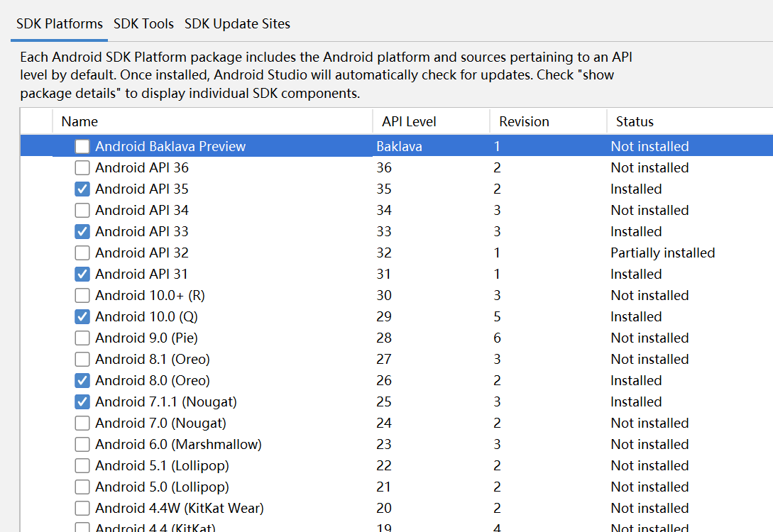This screenshot has width=773, height=532.
Task: Tick the Android 5.0 (Lollipop) checkbox
Action: point(82,487)
